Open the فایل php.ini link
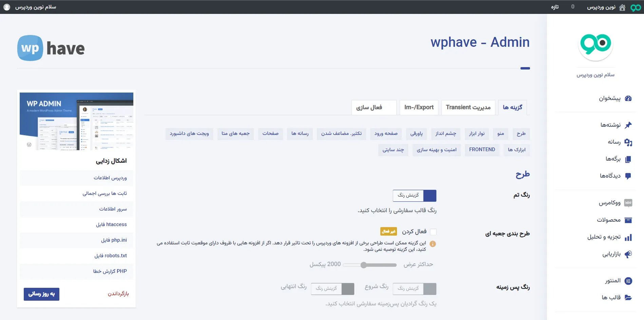Viewport: 644px width, 320px height. (x=114, y=240)
